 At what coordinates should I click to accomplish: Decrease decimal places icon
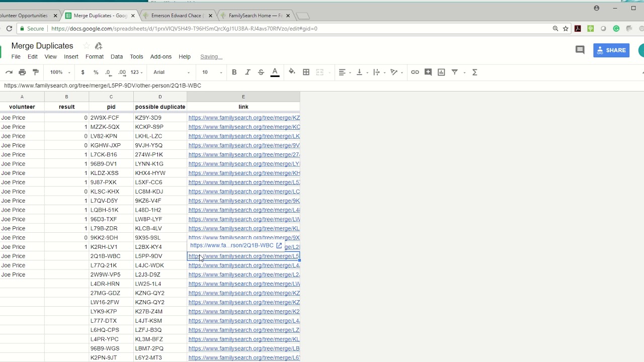[109, 72]
